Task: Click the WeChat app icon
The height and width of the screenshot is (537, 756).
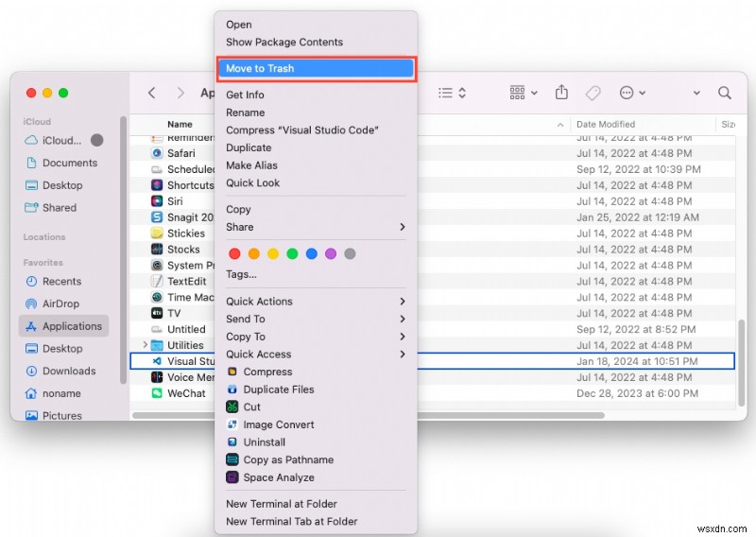Action: pos(157,393)
